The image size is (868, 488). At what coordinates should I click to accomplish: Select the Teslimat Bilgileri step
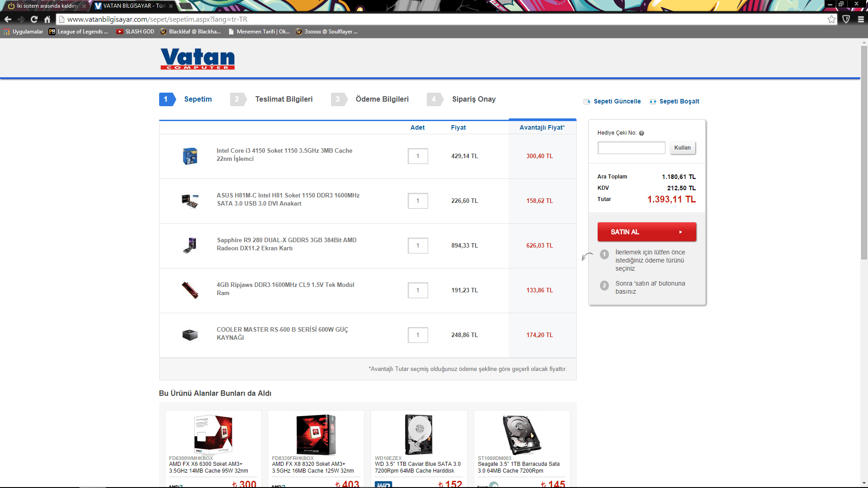click(x=283, y=99)
